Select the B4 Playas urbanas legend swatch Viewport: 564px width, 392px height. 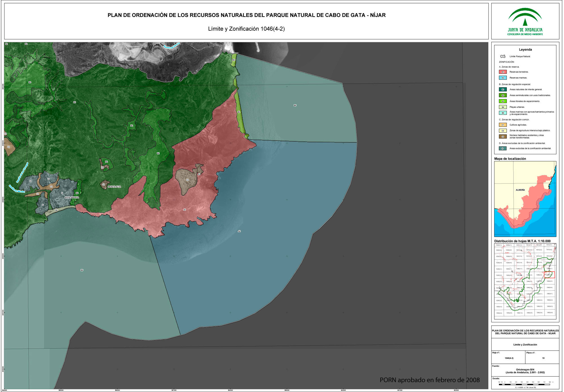(x=503, y=107)
